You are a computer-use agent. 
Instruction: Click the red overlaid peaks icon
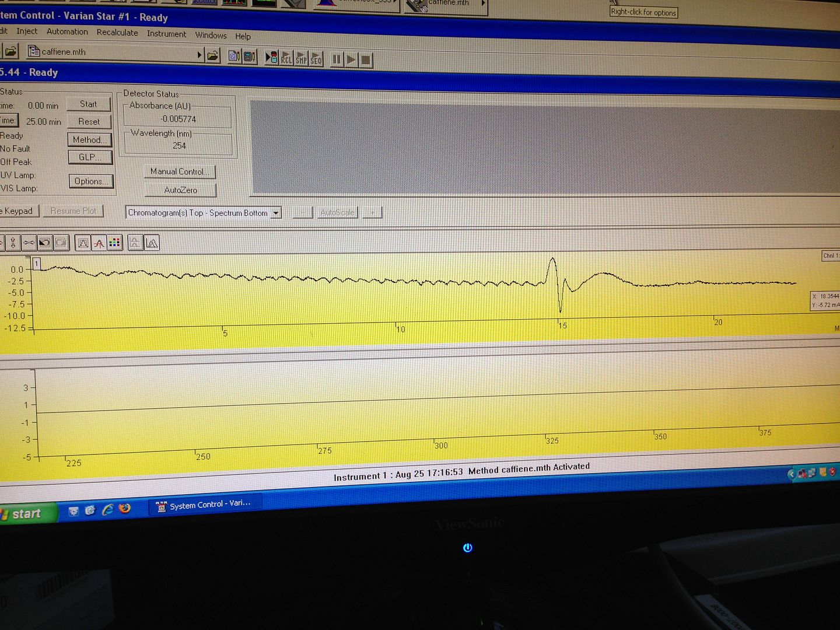tap(99, 243)
